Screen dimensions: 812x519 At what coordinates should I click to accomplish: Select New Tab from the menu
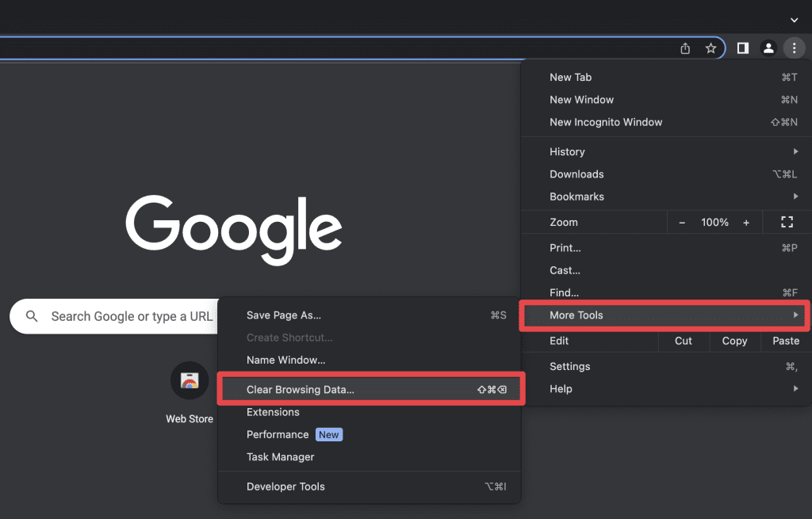click(x=666, y=77)
